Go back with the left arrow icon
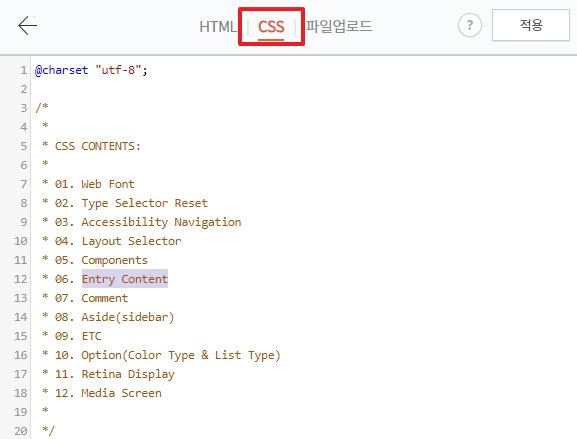577x439 pixels. pyautogui.click(x=28, y=25)
